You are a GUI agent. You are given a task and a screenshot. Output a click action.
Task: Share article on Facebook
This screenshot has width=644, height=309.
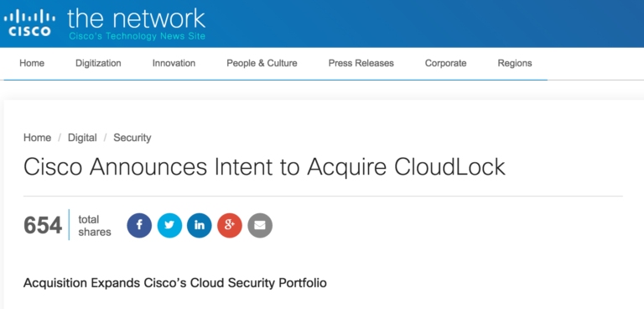pos(139,226)
